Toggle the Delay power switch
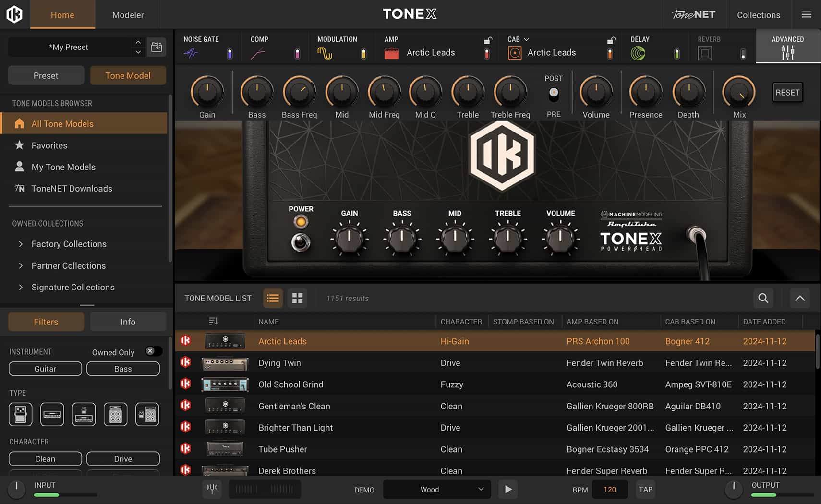 tap(676, 54)
